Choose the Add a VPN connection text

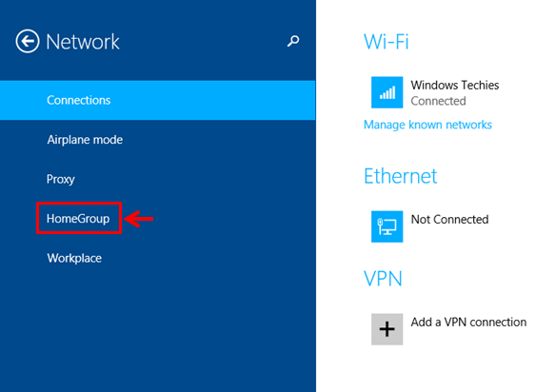click(468, 322)
